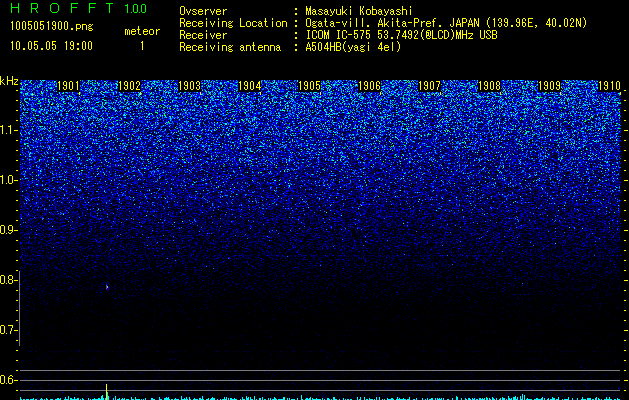
Task: Click the kHz axis unit label
Action: (9, 81)
